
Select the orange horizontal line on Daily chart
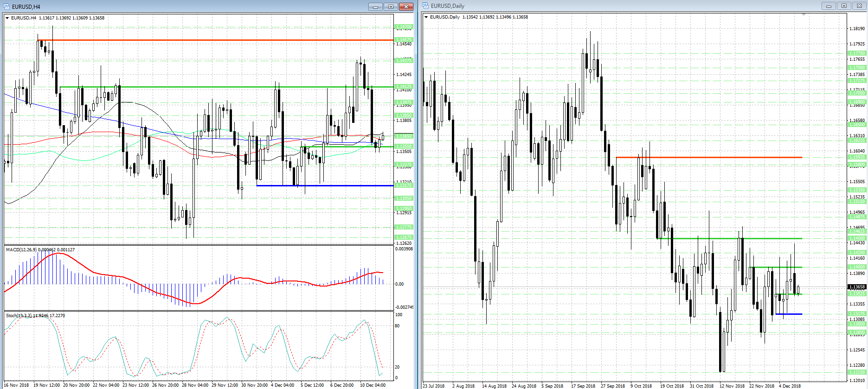coord(709,157)
